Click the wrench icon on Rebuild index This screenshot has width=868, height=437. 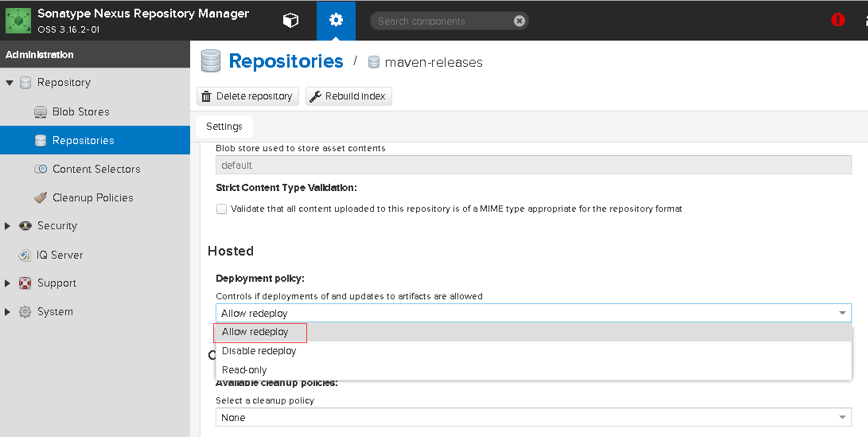(x=316, y=96)
